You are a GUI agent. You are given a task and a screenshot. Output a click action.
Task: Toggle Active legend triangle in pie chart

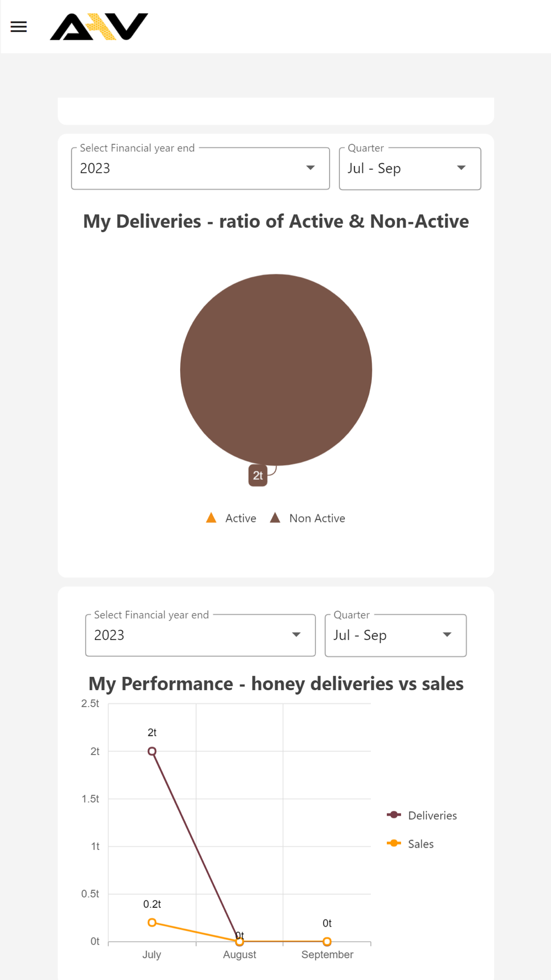coord(211,518)
